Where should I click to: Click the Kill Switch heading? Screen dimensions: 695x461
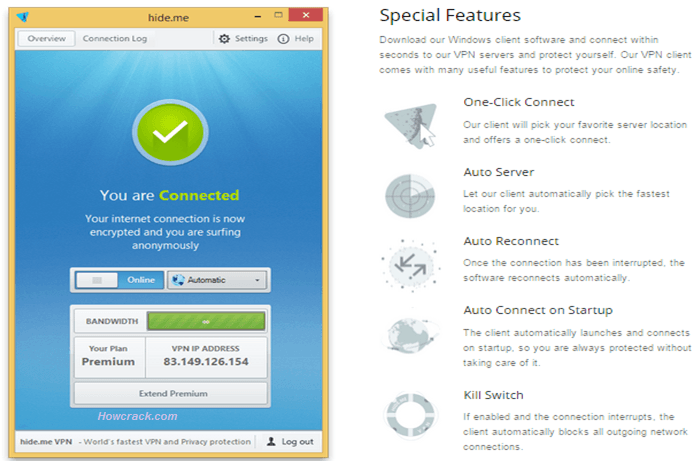coord(493,395)
